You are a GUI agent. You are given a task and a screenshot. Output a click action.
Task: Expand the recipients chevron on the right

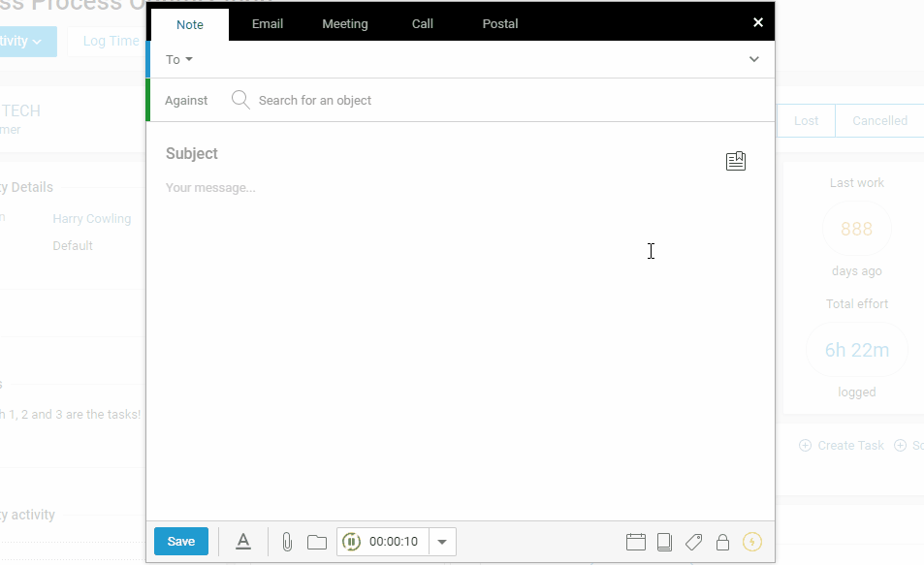(754, 60)
